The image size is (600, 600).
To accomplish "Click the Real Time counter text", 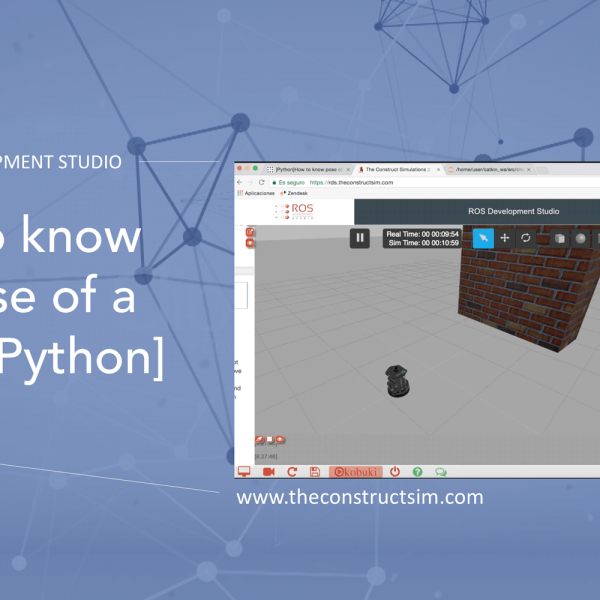I will [422, 234].
